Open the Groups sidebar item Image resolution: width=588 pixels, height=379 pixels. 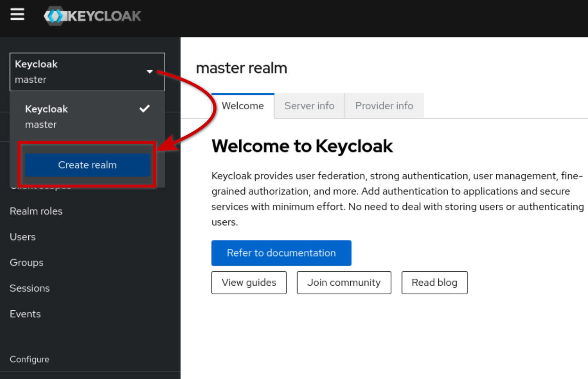[26, 263]
